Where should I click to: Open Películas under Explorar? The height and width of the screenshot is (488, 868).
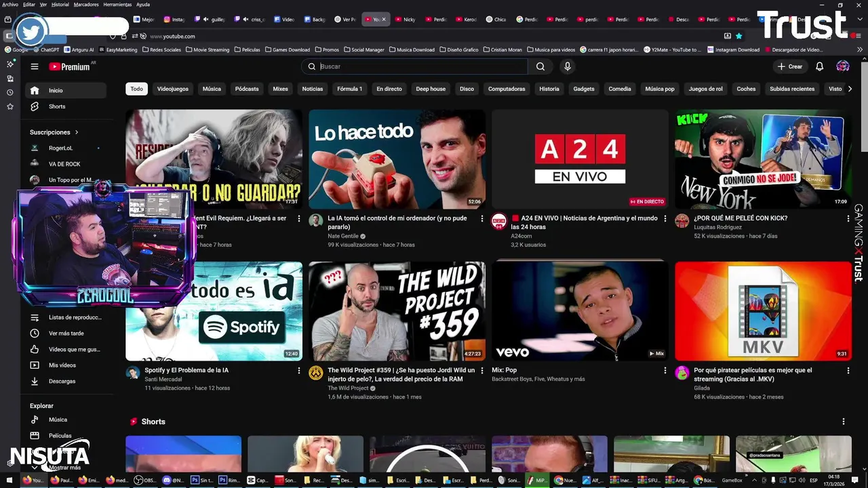(66, 436)
